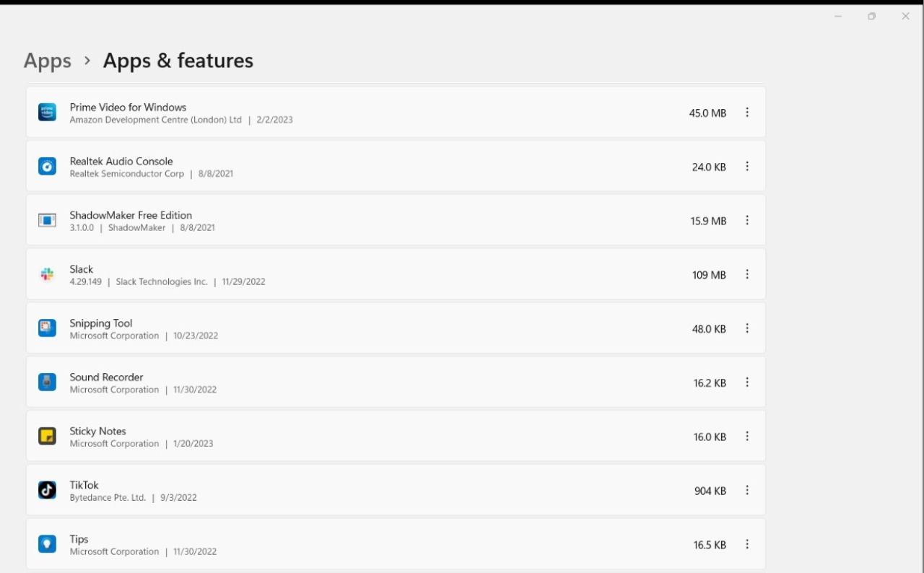Expand options menu for TikTok
924x573 pixels.
pyautogui.click(x=747, y=491)
